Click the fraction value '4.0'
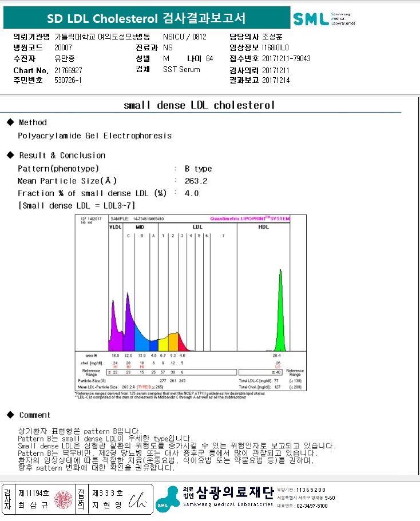 [x=192, y=193]
